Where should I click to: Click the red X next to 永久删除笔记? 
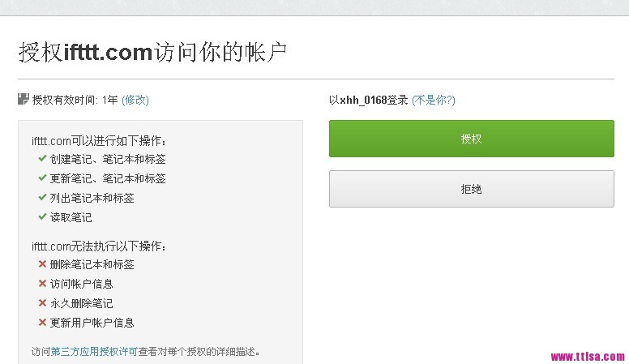coord(42,303)
